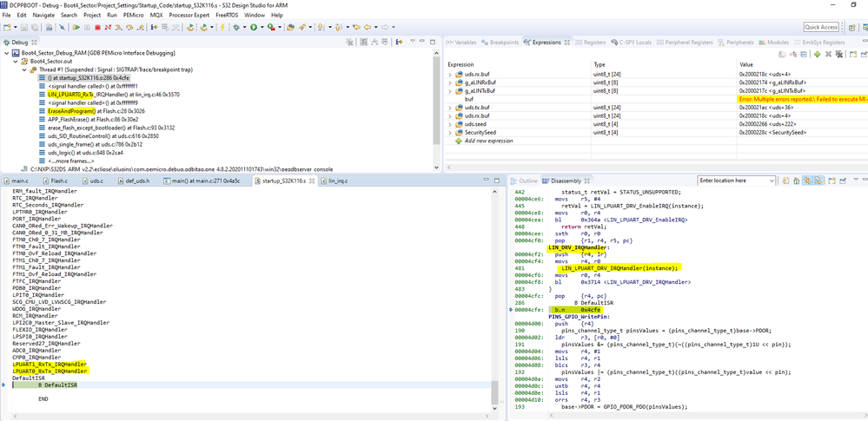Click the green Run launch icon
This screenshot has width=868, height=421.
tap(254, 28)
